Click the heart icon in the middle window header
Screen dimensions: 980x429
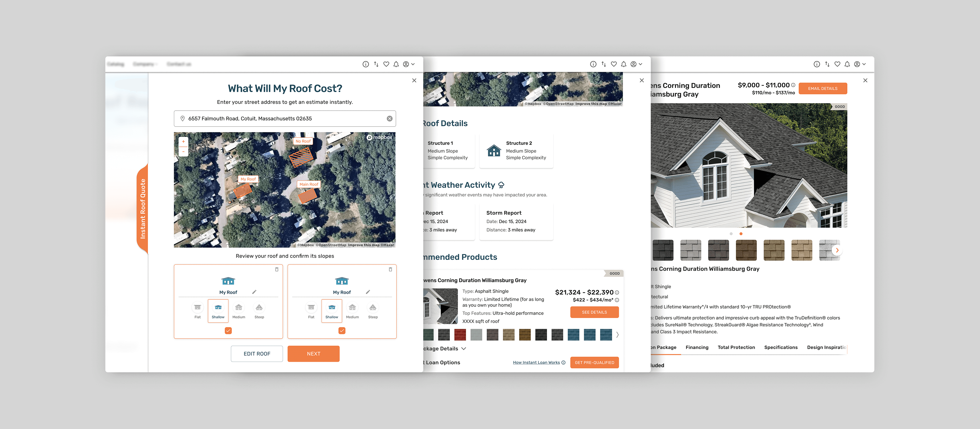coord(614,64)
